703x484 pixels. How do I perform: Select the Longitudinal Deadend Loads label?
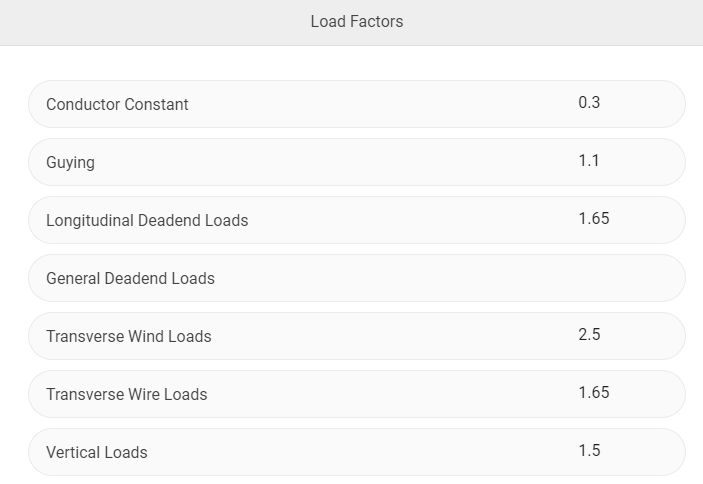[x=147, y=220]
